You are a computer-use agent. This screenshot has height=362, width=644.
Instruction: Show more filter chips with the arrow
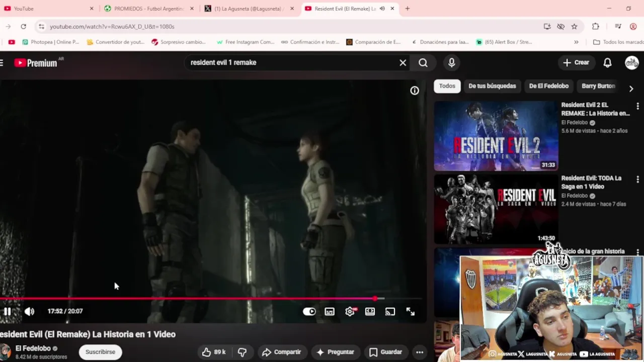[631, 88]
